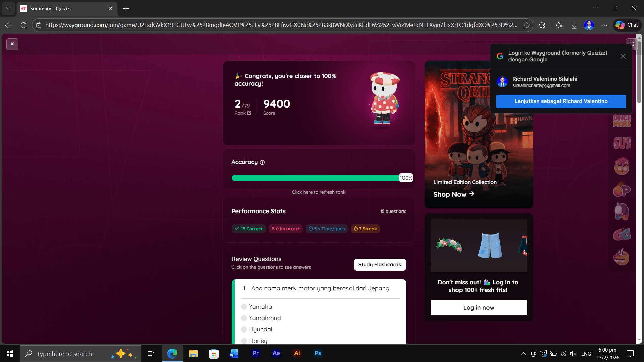
Task: Open the Downloads icon
Action: coord(574,25)
